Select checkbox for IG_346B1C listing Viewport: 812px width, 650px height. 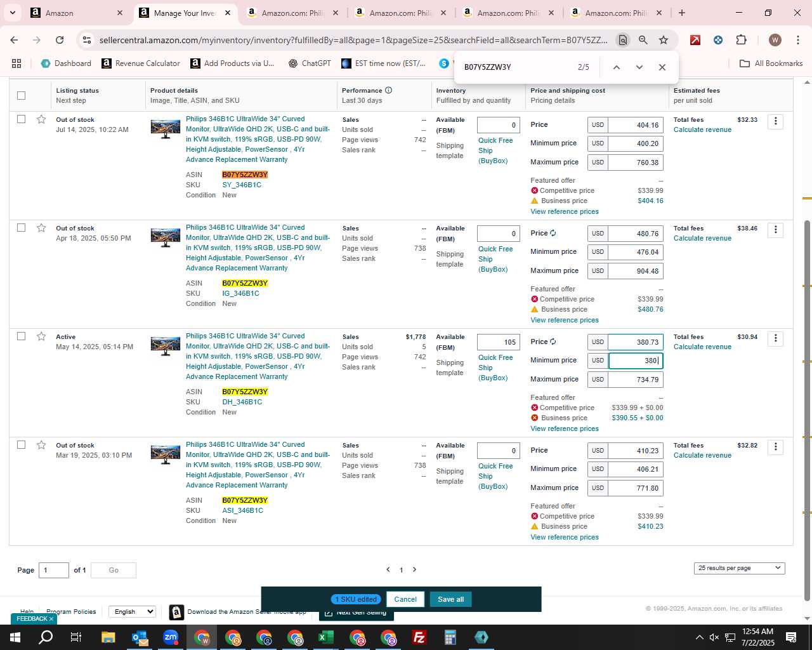coord(21,228)
